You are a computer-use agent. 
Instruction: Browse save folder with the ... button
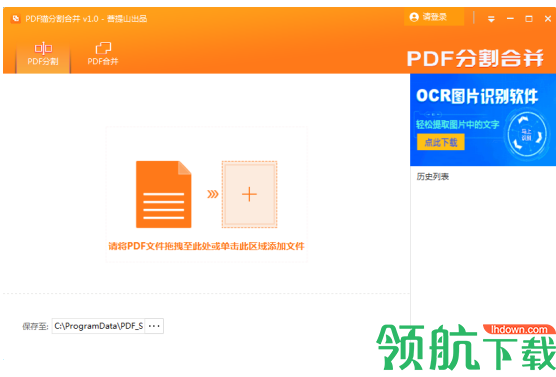coord(154,326)
